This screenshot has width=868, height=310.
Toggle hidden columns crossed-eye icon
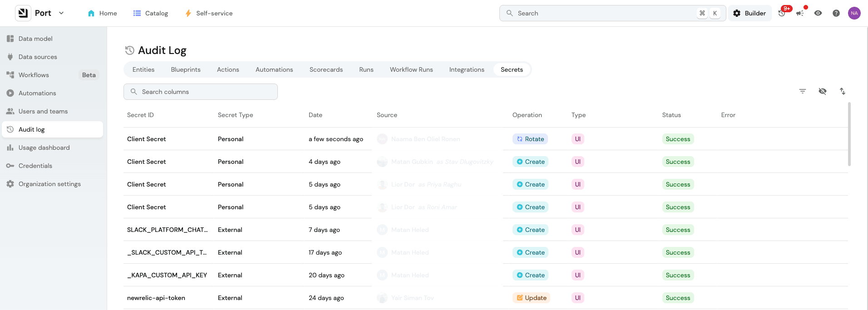pyautogui.click(x=823, y=91)
